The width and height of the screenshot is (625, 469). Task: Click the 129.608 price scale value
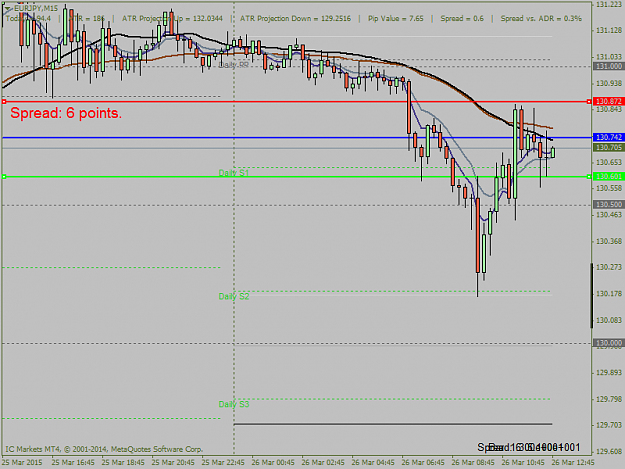[x=609, y=451]
